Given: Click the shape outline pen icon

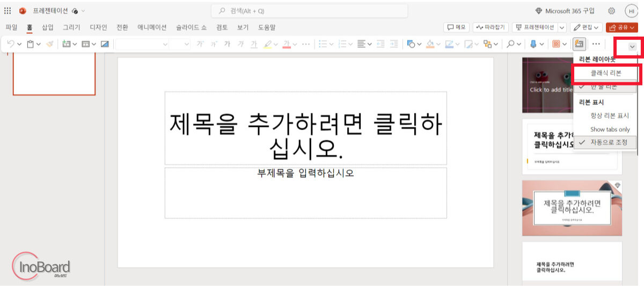Looking at the screenshot, I should [x=449, y=44].
